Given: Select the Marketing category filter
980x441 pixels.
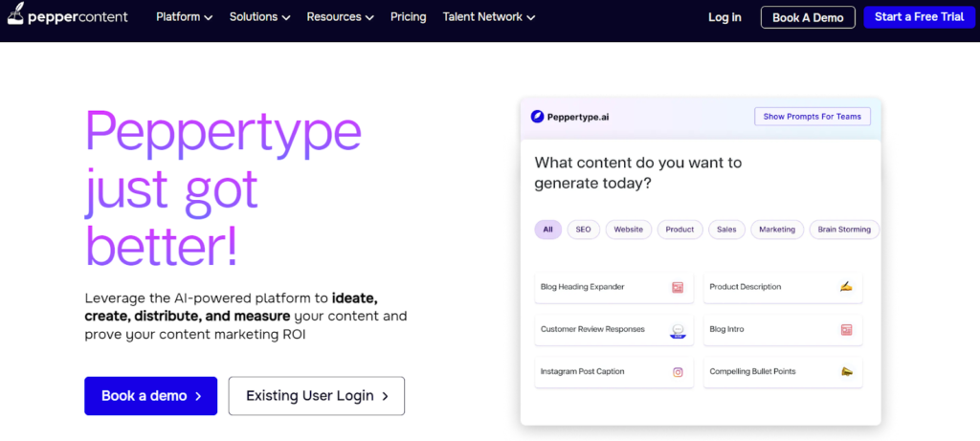Looking at the screenshot, I should [x=777, y=230].
